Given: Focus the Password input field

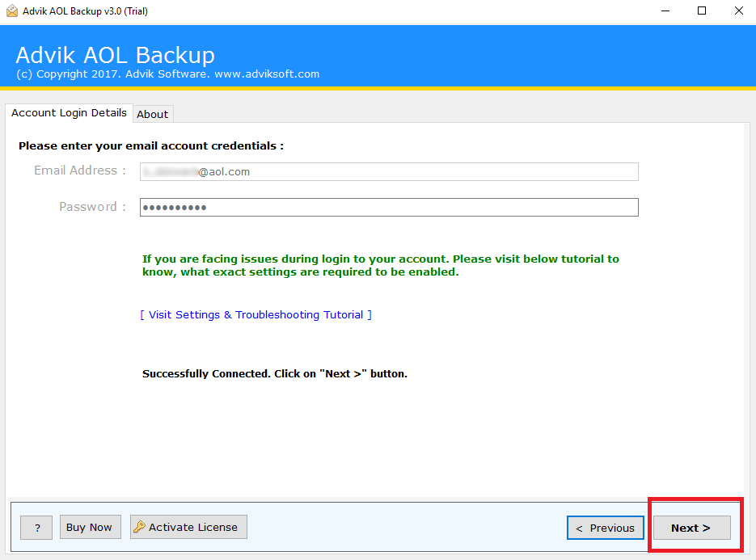Looking at the screenshot, I should click(389, 207).
